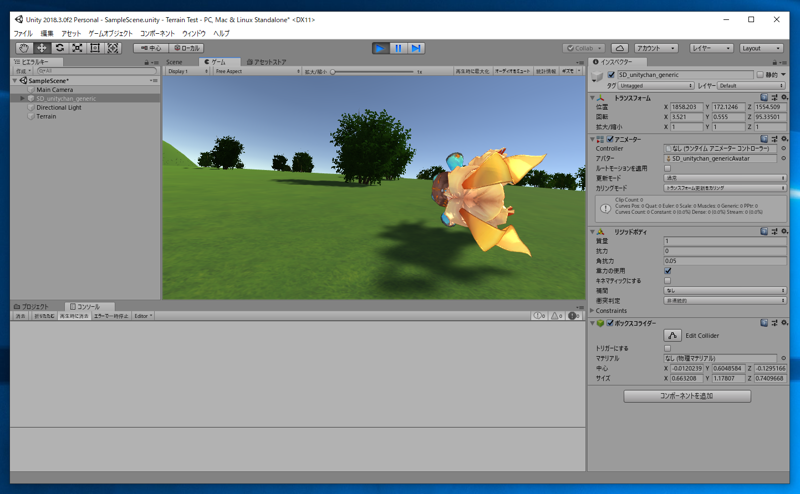The height and width of the screenshot is (494, 800).
Task: Click the Hierarchy panel lock icon
Action: (x=146, y=62)
